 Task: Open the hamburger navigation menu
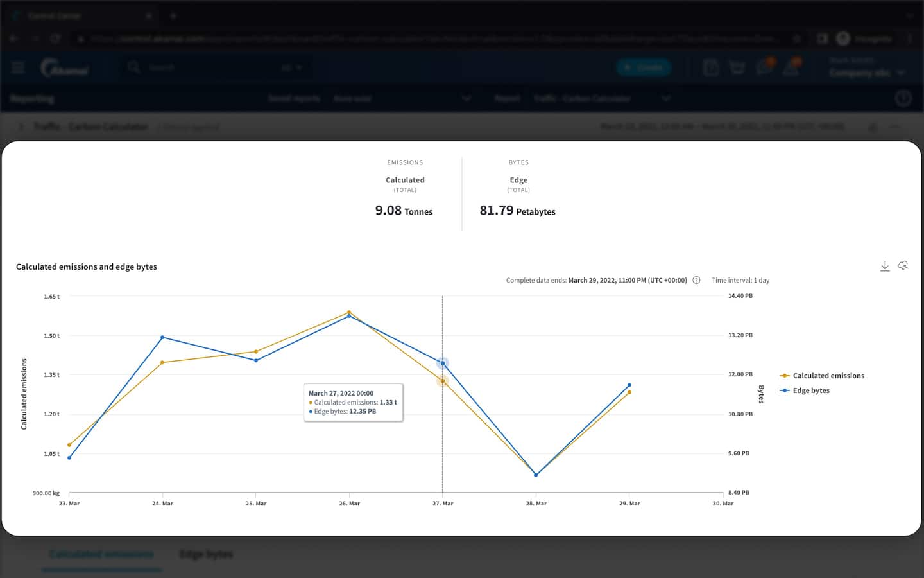[18, 67]
